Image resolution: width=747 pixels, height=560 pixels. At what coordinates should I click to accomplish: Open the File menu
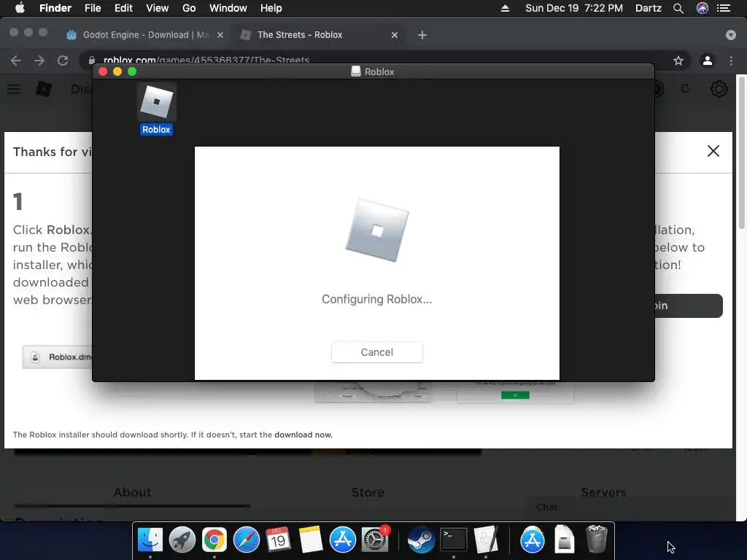pyautogui.click(x=93, y=8)
